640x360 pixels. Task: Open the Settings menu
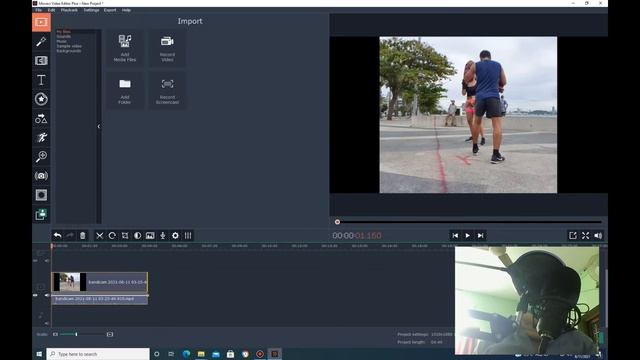[91, 10]
